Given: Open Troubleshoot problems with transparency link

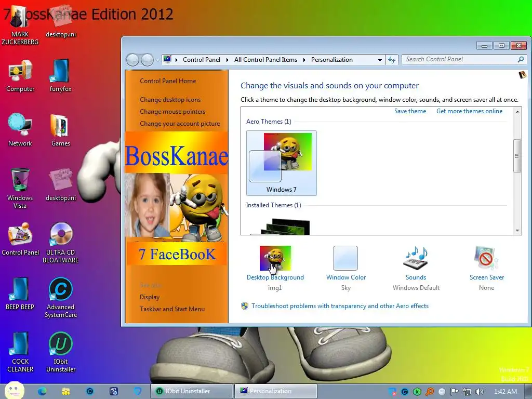Looking at the screenshot, I should [340, 306].
